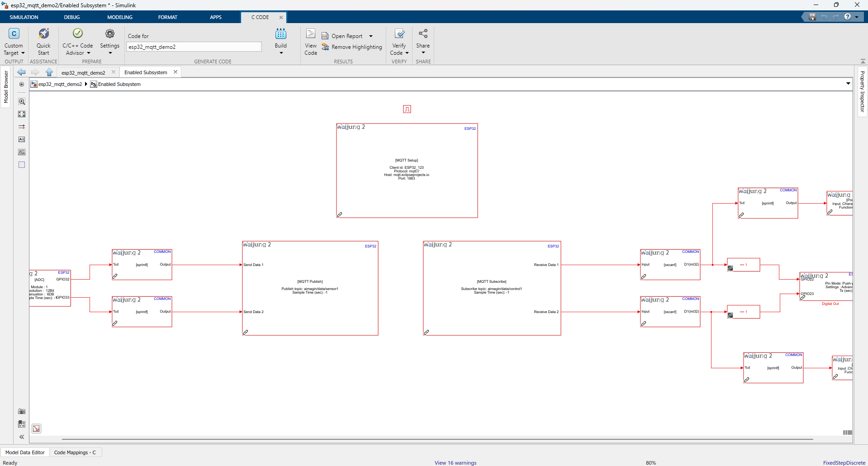Navigate forward with the right arrow
Viewport: 868px width, 466px height.
pos(35,72)
